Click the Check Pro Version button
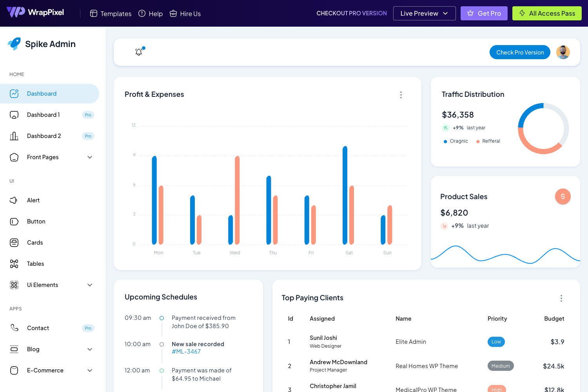This screenshot has width=588, height=392. pyautogui.click(x=520, y=52)
